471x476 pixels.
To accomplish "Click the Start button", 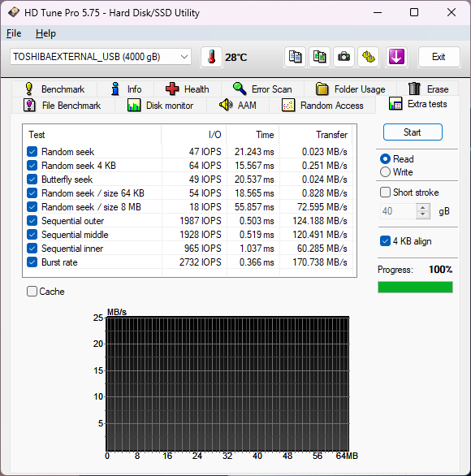I will click(x=413, y=132).
